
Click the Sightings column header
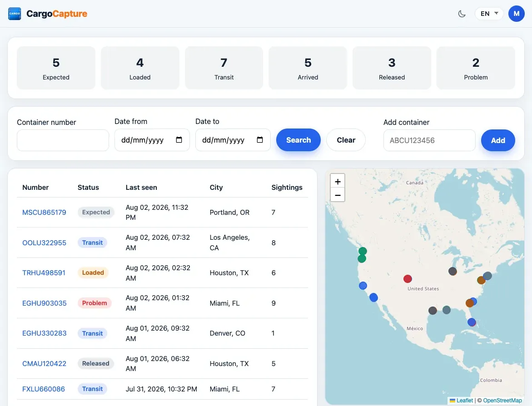pos(287,187)
